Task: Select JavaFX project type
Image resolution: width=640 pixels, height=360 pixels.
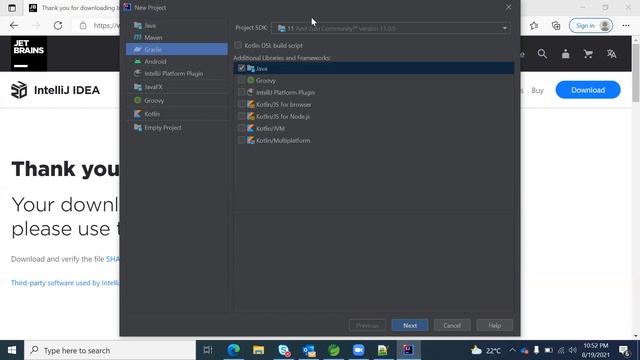Action: click(x=176, y=87)
